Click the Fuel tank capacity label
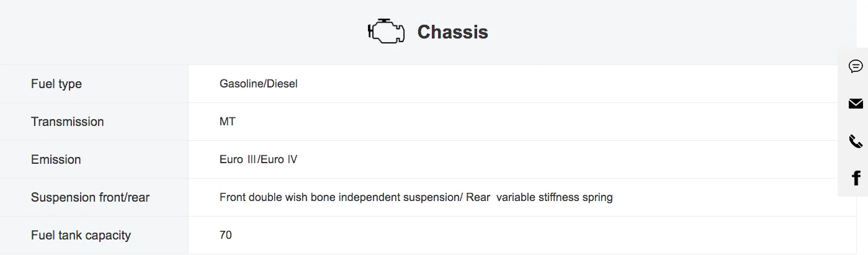868x255 pixels. [81, 235]
